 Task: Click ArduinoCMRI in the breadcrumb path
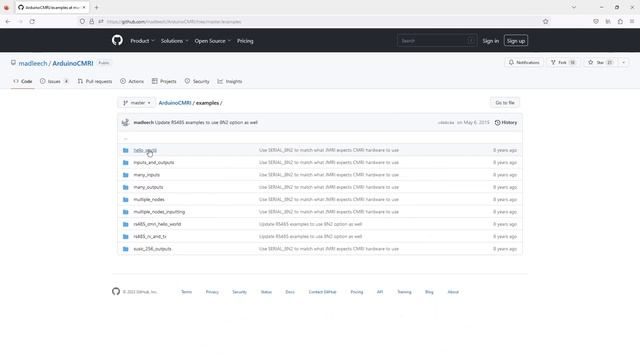click(175, 103)
